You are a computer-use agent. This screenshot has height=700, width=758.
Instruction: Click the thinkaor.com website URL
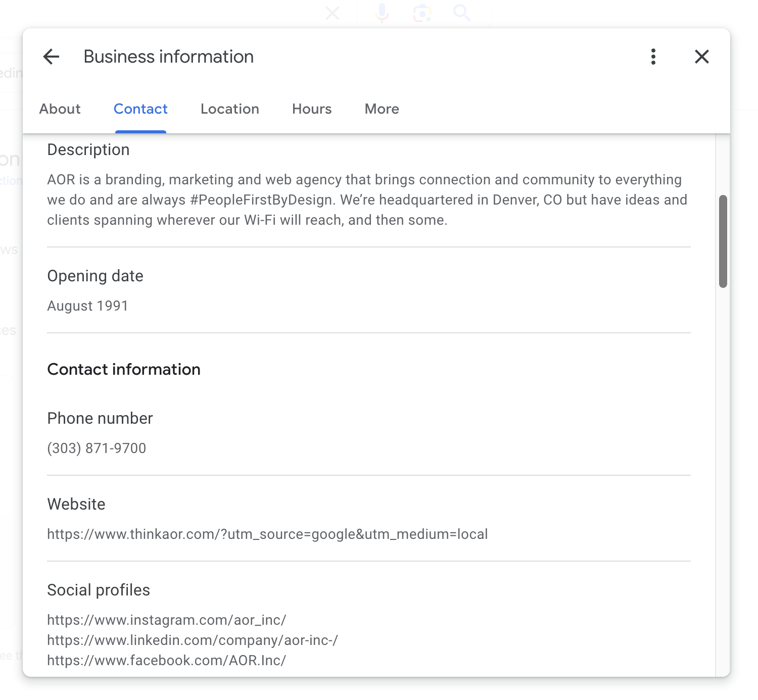click(x=267, y=534)
